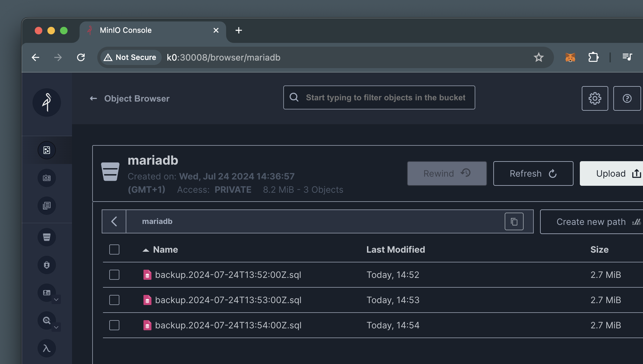643x364 pixels.
Task: Click back arrow next to Object Browser
Action: (x=93, y=98)
